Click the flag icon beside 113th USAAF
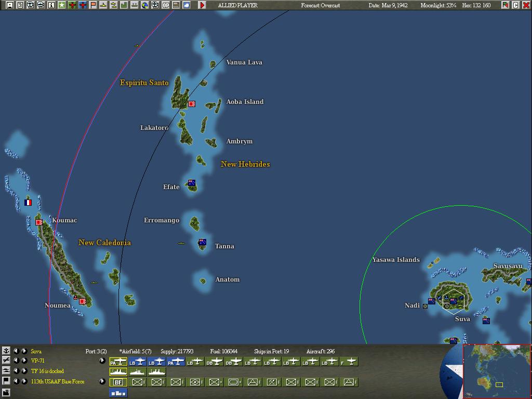 pyautogui.click(x=6, y=381)
